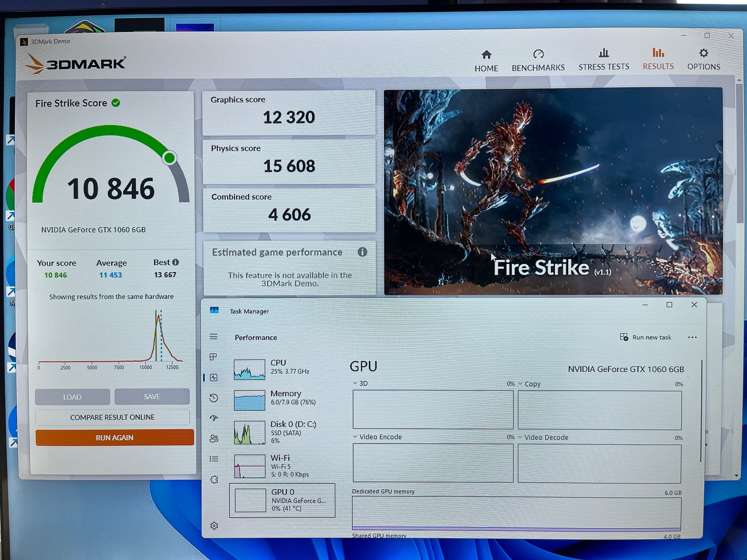Open the Copy graph engine dropdown
The width and height of the screenshot is (747, 560).
click(530, 384)
